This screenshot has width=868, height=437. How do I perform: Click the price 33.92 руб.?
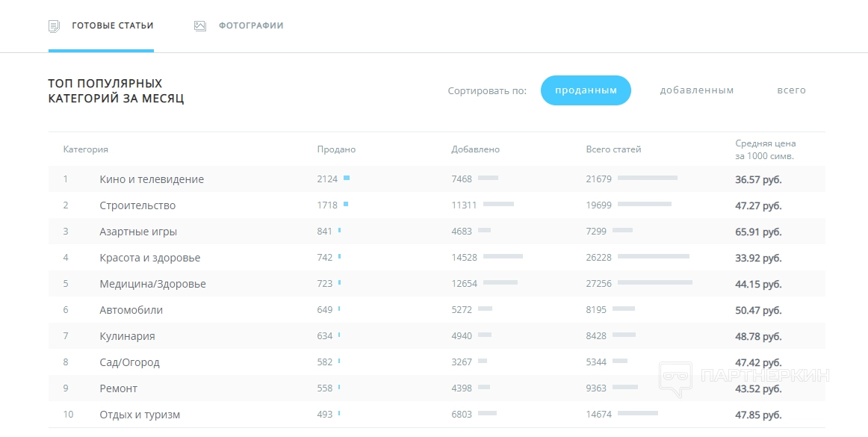[x=758, y=258]
